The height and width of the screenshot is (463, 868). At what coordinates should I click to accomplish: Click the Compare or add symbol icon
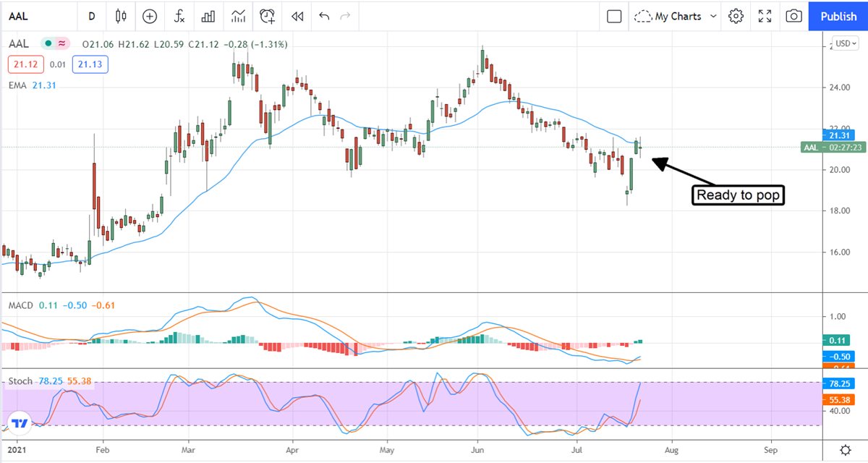pos(150,16)
